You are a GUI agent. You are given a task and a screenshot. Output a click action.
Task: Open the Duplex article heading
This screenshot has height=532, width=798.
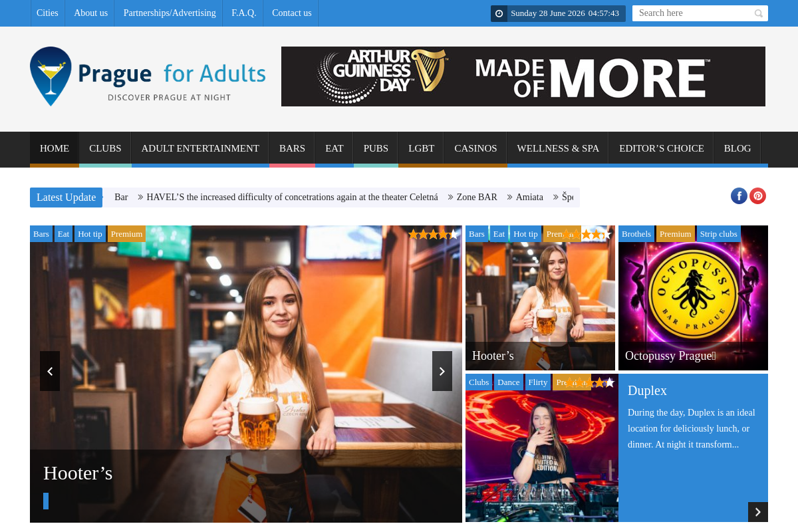pyautogui.click(x=647, y=390)
